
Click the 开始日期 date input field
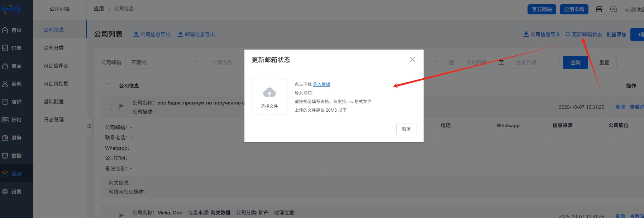pyautogui.click(x=476, y=62)
